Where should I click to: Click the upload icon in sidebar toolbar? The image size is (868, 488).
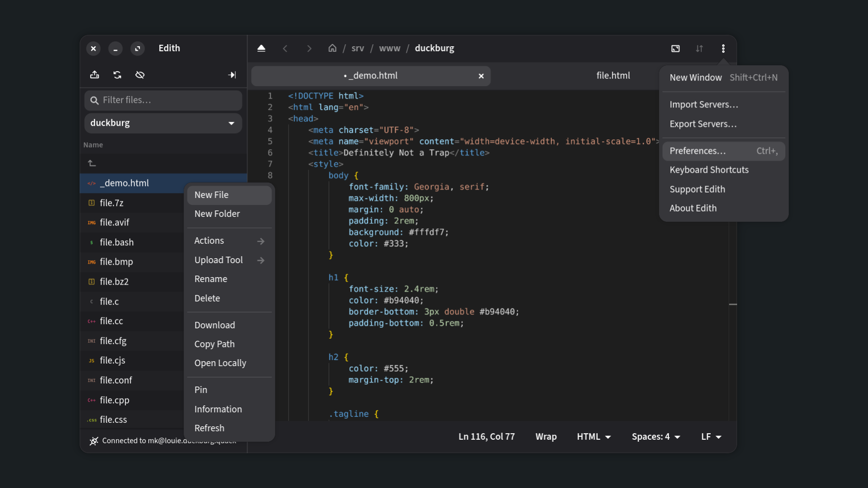tap(95, 75)
